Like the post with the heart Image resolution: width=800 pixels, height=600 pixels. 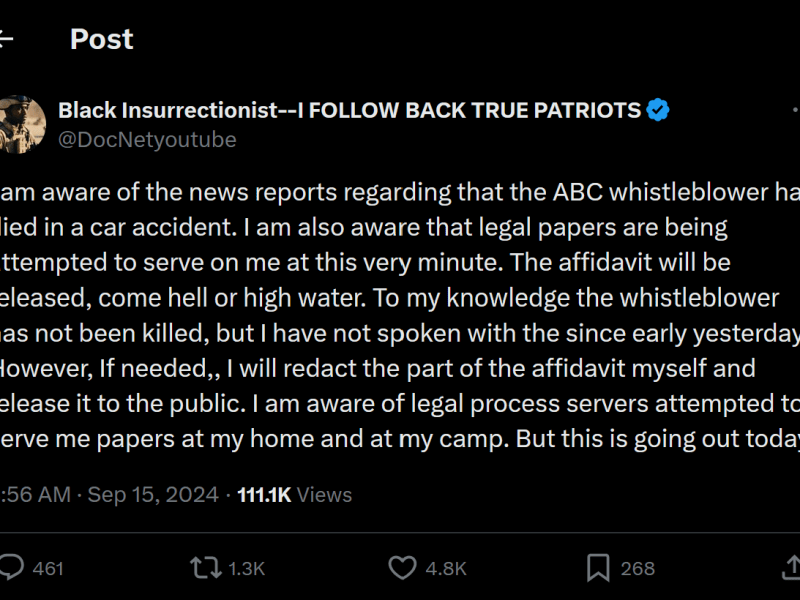pyautogui.click(x=402, y=568)
